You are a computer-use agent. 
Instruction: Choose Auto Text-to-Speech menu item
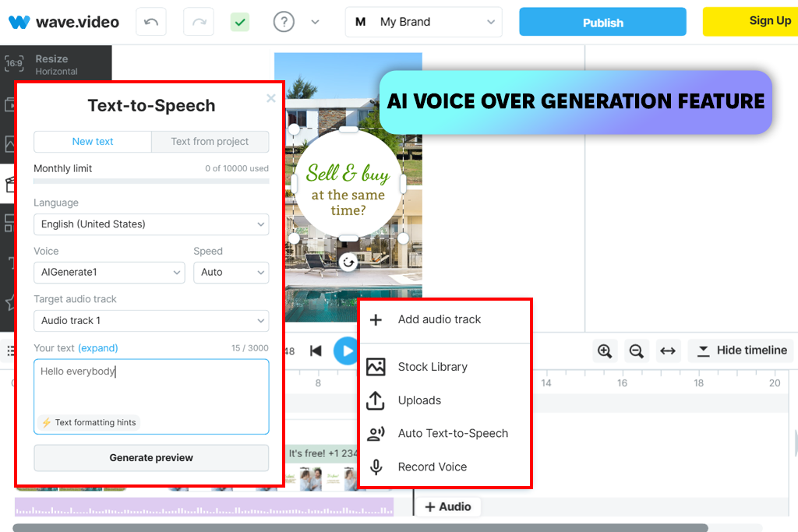(x=445, y=433)
